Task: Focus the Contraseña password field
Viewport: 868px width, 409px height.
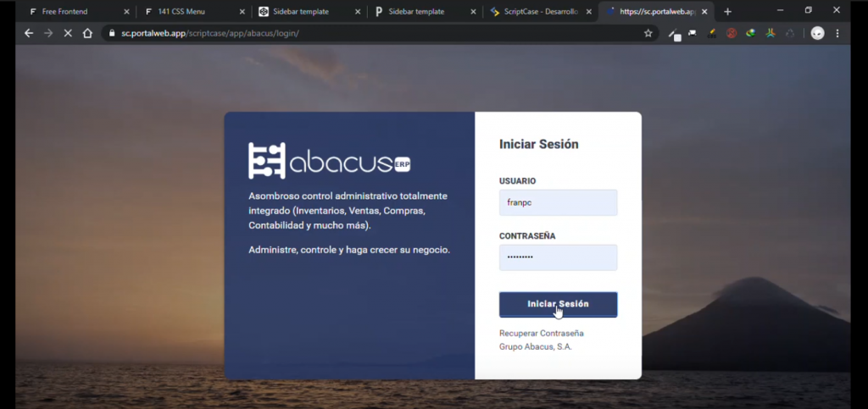Action: coord(558,257)
